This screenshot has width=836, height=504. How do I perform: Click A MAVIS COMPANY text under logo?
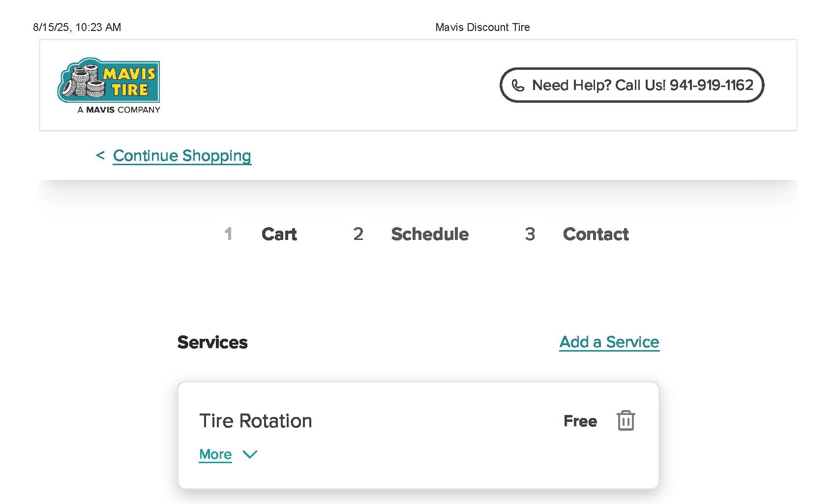(x=119, y=110)
